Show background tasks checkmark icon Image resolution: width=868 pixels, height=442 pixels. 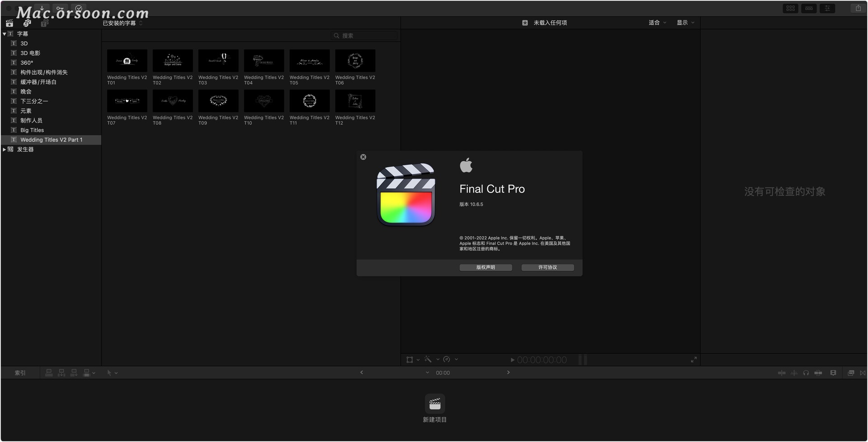tap(79, 8)
